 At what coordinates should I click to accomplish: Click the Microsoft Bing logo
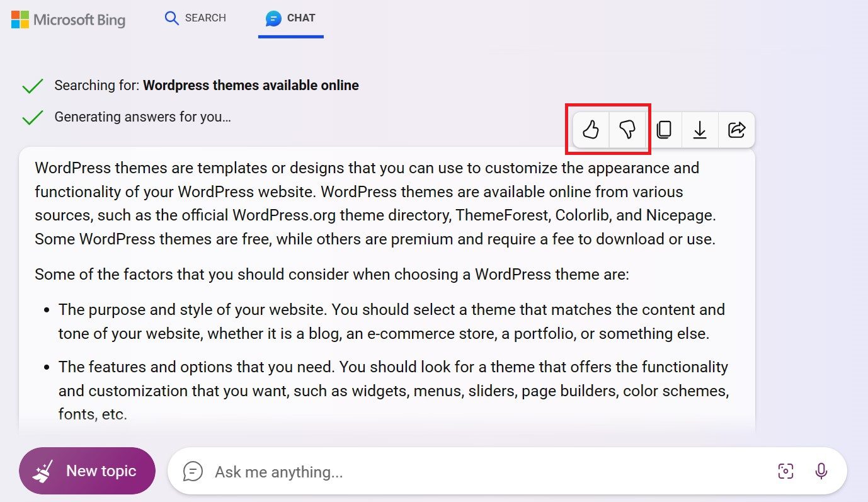[x=67, y=20]
